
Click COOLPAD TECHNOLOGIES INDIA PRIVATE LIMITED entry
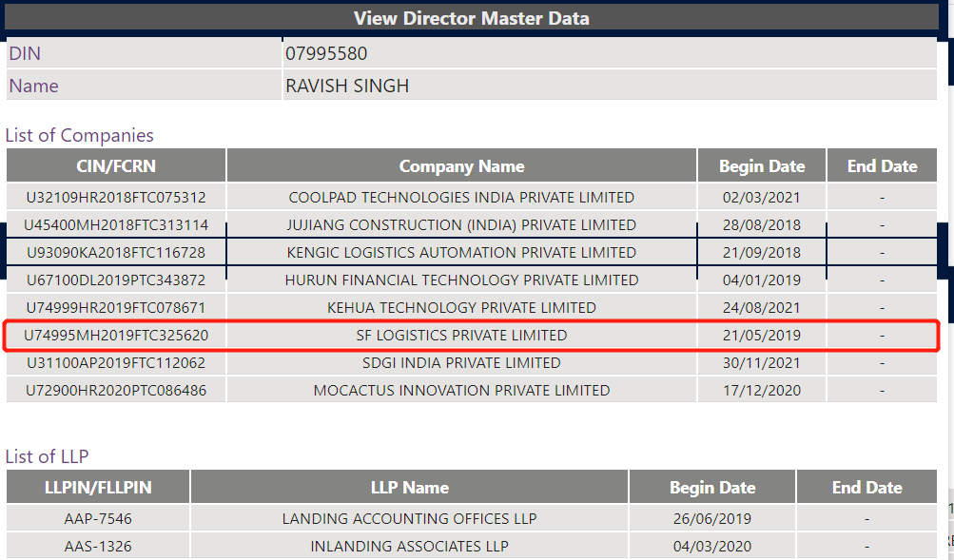461,198
